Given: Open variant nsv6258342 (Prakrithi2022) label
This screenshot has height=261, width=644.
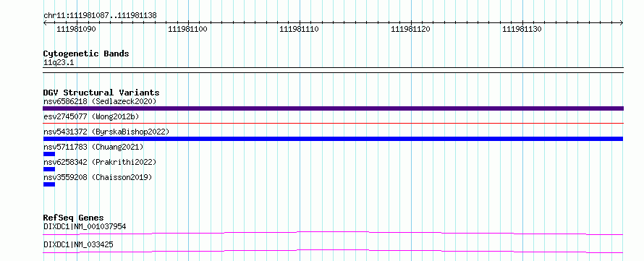Looking at the screenshot, I should click(100, 162).
